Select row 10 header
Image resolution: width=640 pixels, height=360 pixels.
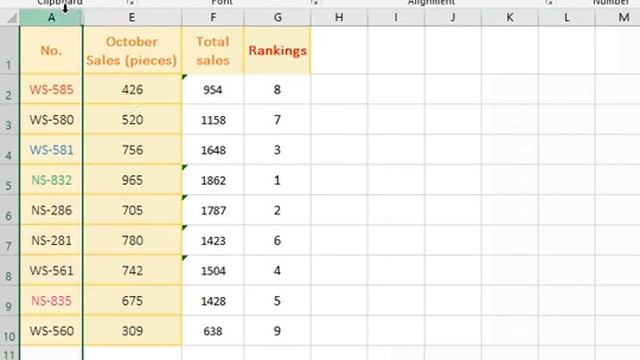9,331
